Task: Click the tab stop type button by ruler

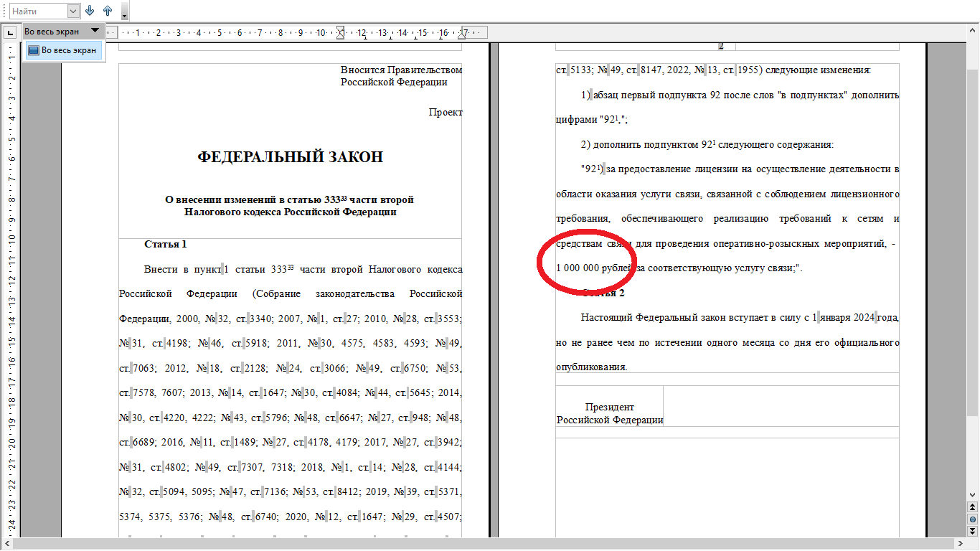Action: coord(10,32)
